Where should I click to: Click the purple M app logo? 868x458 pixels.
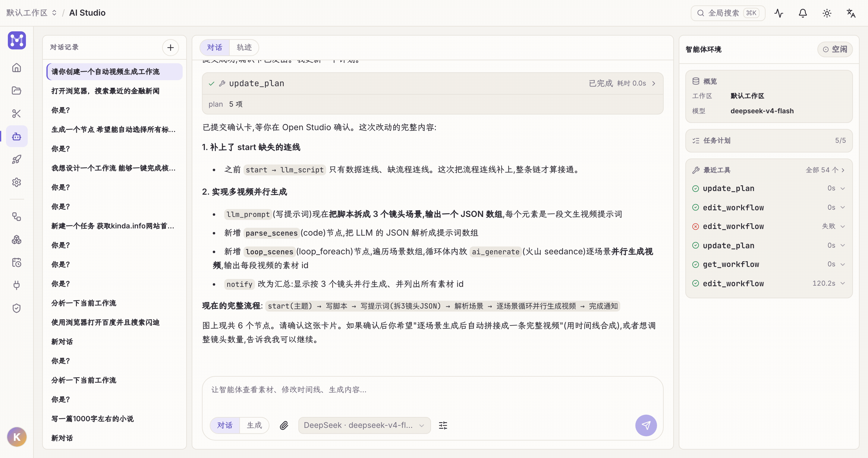click(17, 40)
